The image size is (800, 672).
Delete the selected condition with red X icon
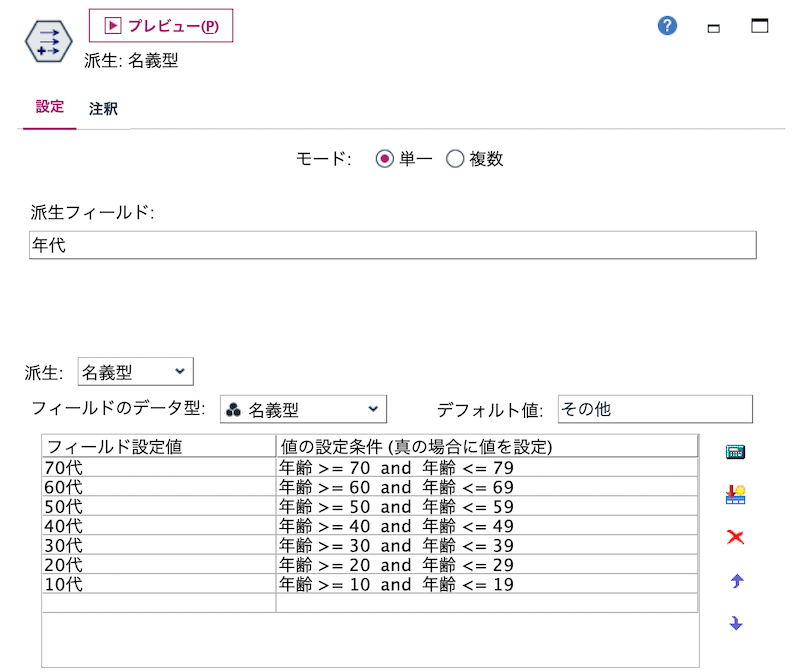click(x=733, y=537)
